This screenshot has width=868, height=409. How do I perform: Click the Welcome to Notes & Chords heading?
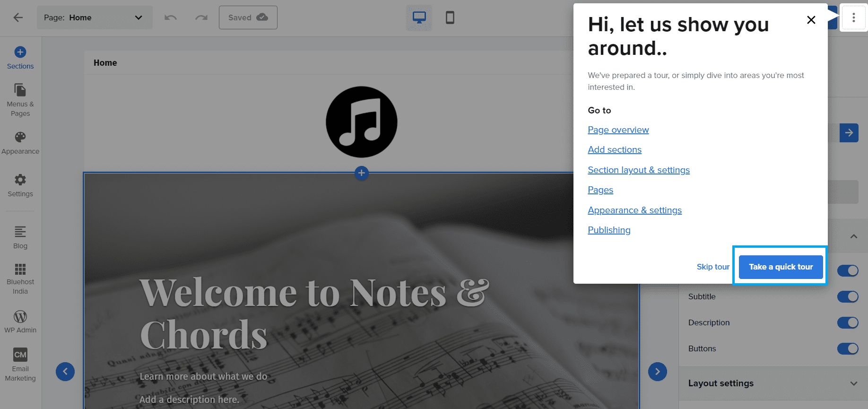(314, 314)
